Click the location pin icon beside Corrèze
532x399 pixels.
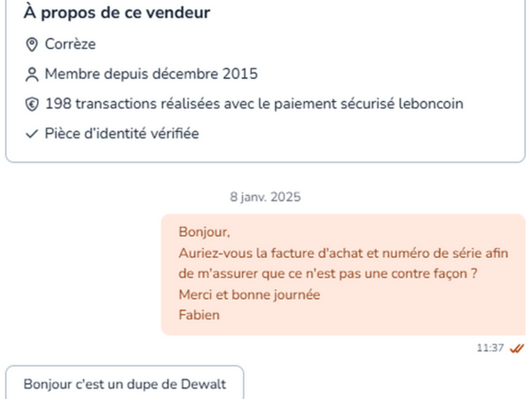[x=31, y=43]
